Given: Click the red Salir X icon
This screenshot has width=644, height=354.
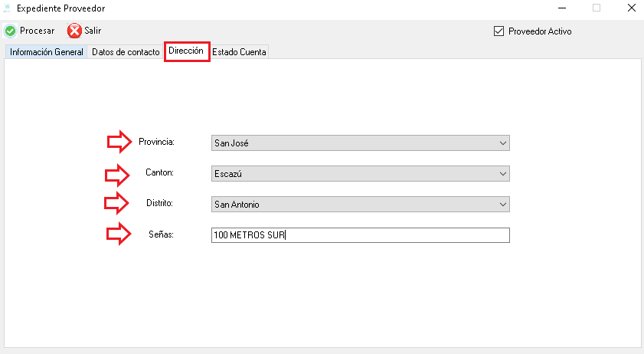Looking at the screenshot, I should click(74, 31).
